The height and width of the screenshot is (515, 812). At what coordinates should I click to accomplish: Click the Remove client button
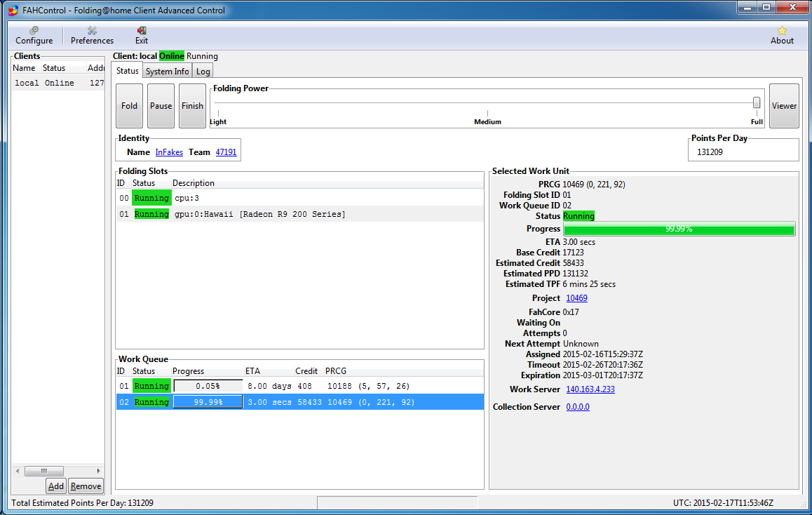pyautogui.click(x=86, y=486)
